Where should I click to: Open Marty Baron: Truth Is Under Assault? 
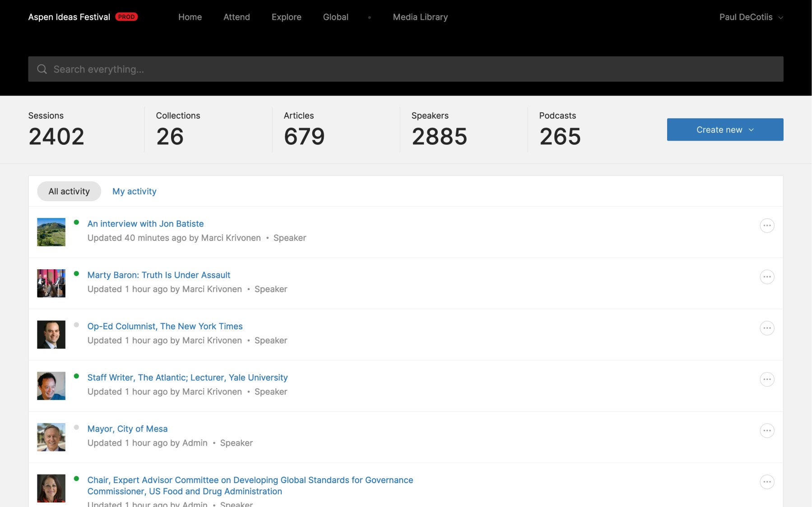[158, 275]
